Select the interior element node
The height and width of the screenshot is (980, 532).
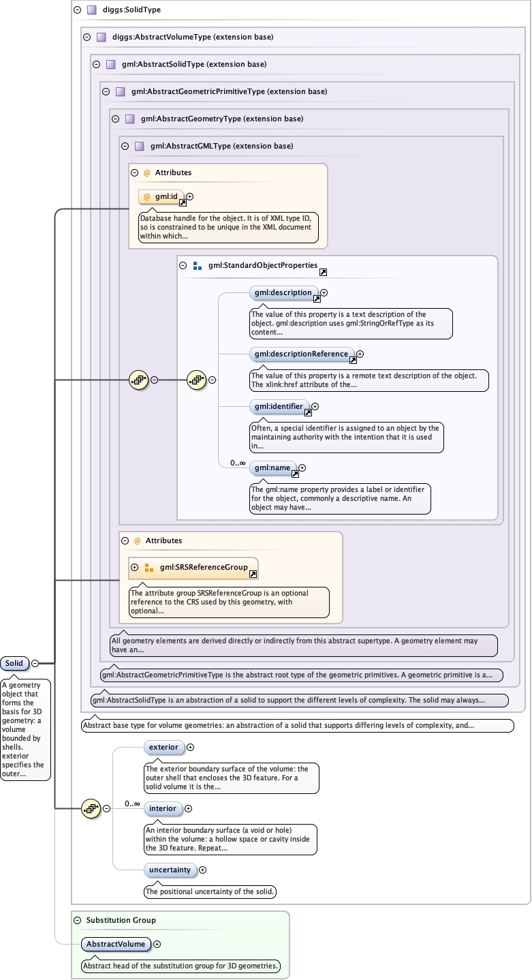point(163,808)
